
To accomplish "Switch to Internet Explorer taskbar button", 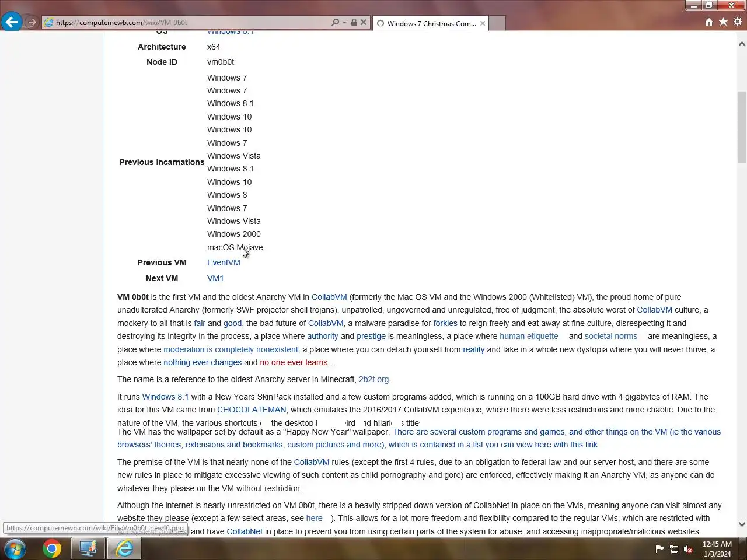I will [124, 549].
